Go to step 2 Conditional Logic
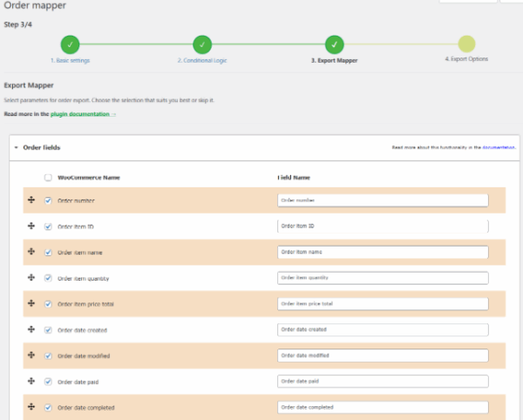The image size is (523, 420). coord(201,44)
